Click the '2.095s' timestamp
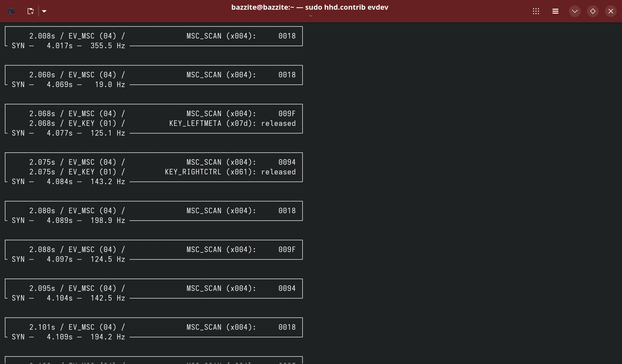This screenshot has width=622, height=364. coord(42,289)
